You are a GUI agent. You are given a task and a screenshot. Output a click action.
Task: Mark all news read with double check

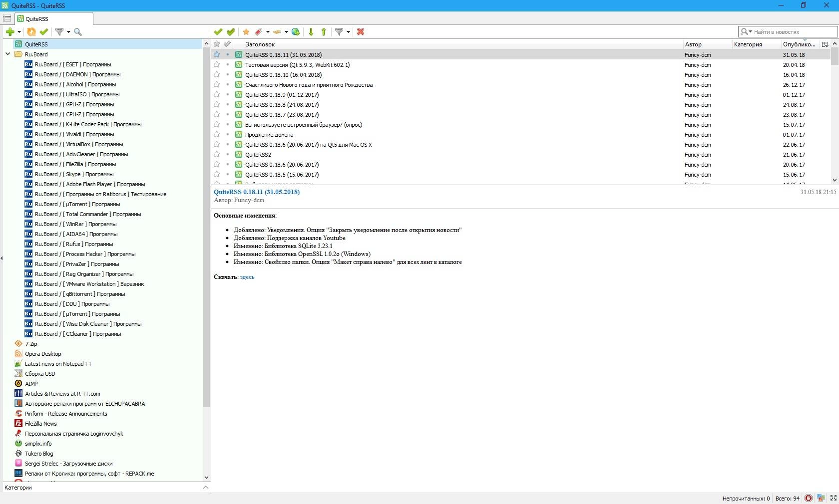point(231,32)
